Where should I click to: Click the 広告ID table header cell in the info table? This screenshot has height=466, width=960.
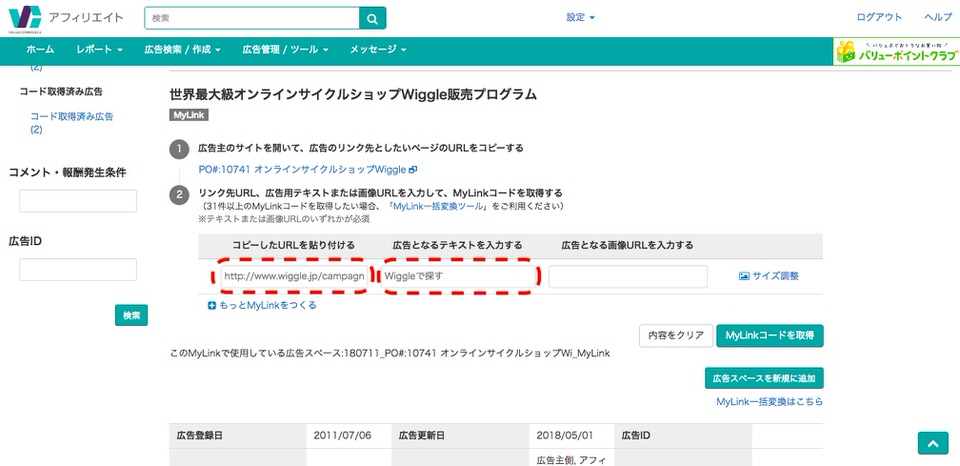click(x=683, y=435)
